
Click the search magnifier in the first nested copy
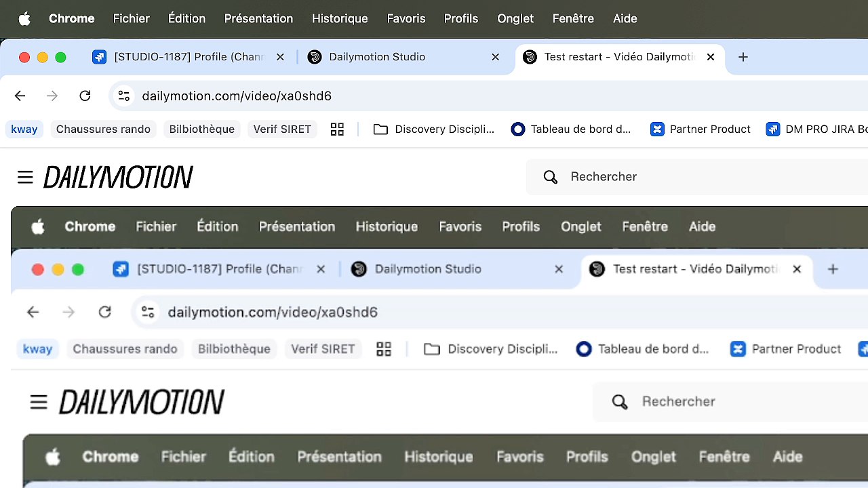[x=620, y=402]
